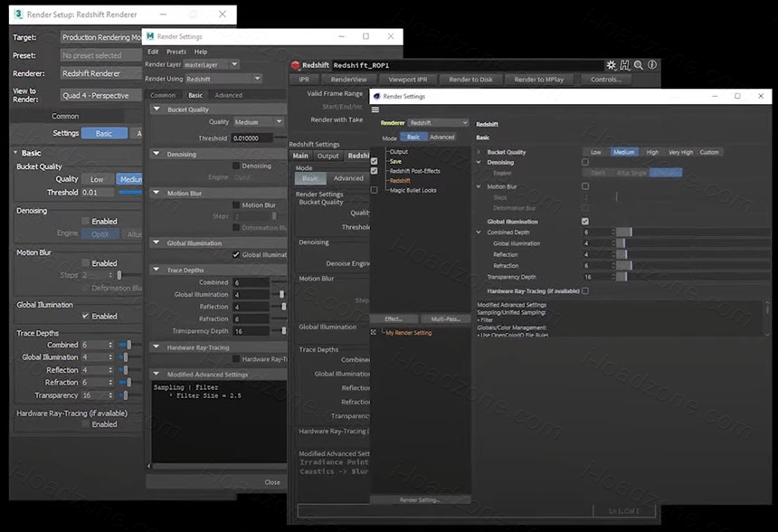Click Render to Disk in Houdini
The width and height of the screenshot is (778, 532).
(x=470, y=80)
